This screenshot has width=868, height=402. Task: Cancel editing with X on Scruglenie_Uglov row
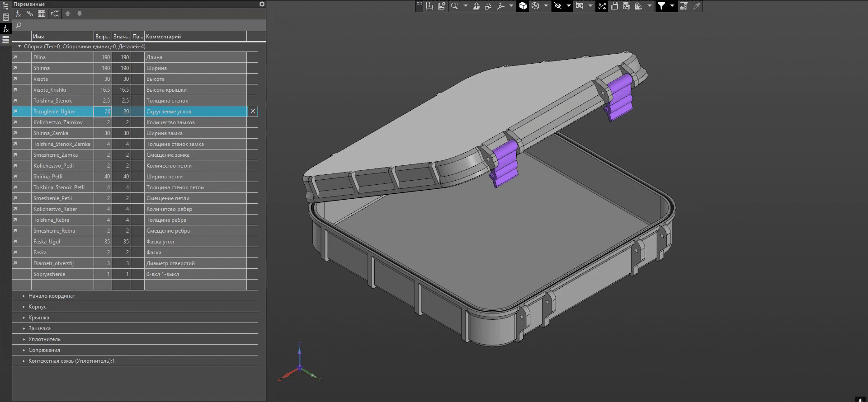tap(253, 111)
